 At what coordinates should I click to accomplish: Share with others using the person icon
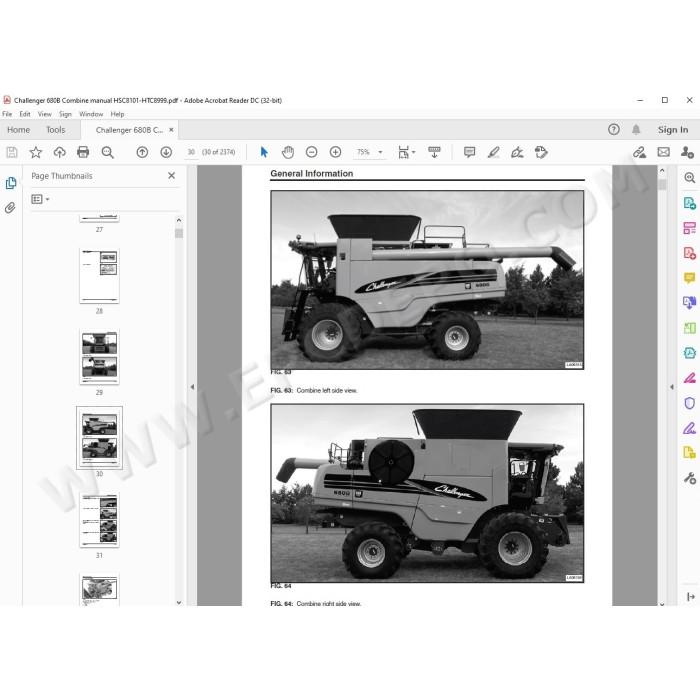click(x=687, y=152)
